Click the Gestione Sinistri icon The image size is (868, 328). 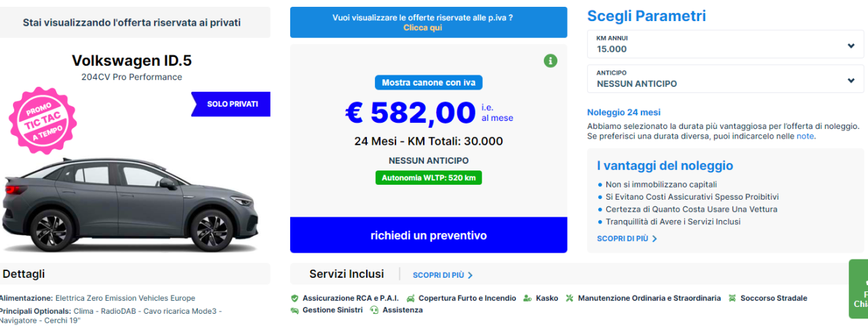(294, 310)
